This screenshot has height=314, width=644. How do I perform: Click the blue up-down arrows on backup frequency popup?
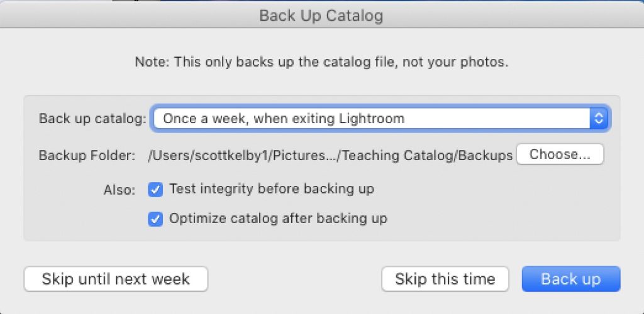599,118
